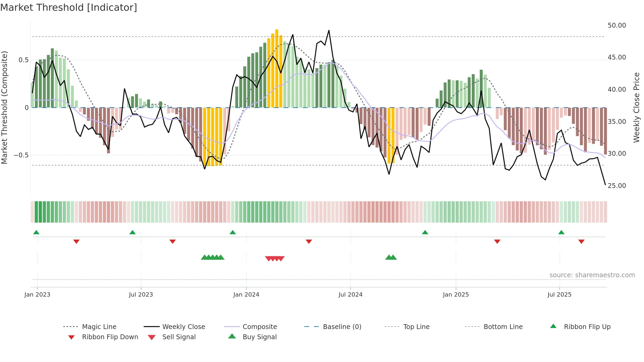Click the Ribbon Flip Down marker in early 2025
Image resolution: width=644 pixels, height=362 pixels.
pos(497,242)
